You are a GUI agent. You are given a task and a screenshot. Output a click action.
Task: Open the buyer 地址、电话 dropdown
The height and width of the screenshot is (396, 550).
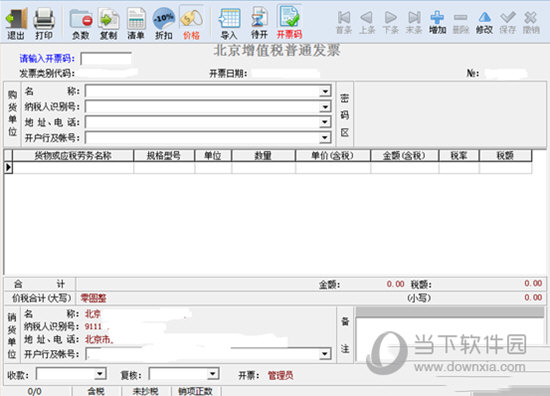click(x=326, y=122)
